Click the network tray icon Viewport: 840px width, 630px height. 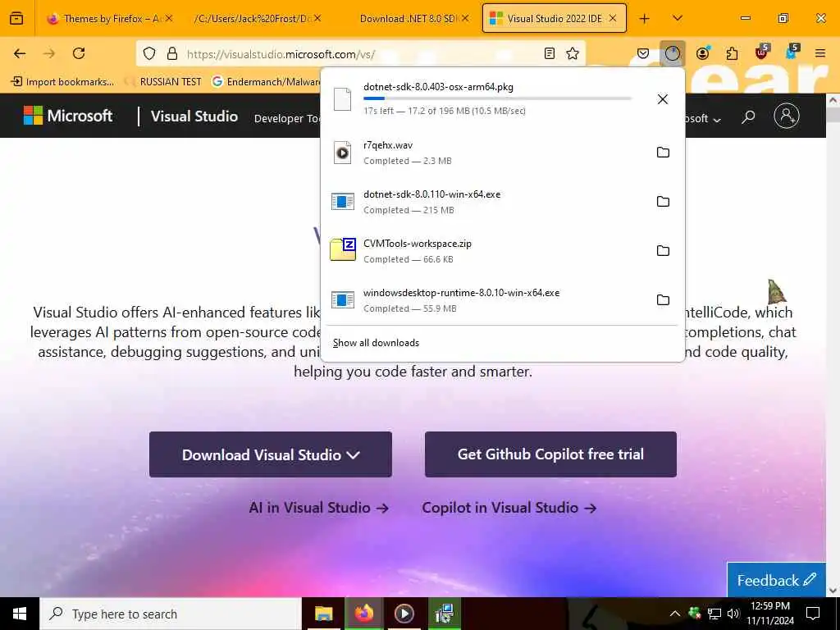(714, 614)
